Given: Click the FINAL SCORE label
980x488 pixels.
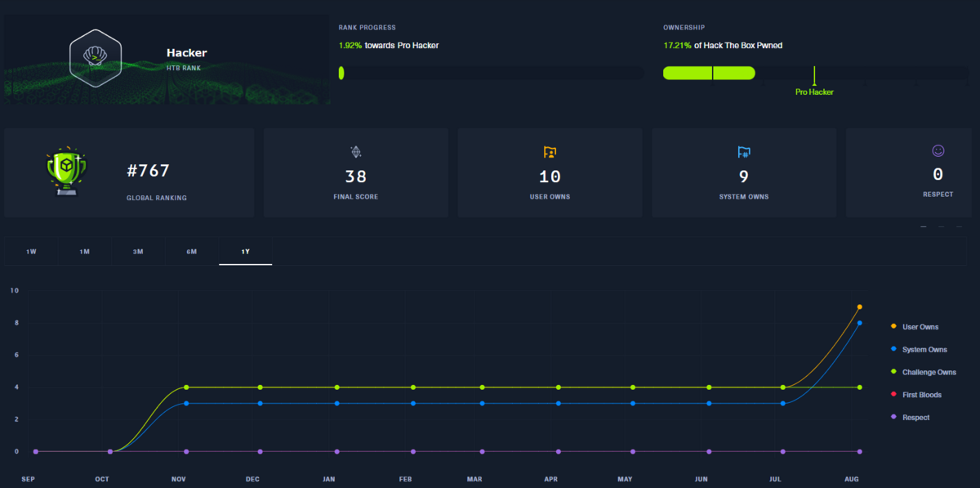Looking at the screenshot, I should point(355,197).
